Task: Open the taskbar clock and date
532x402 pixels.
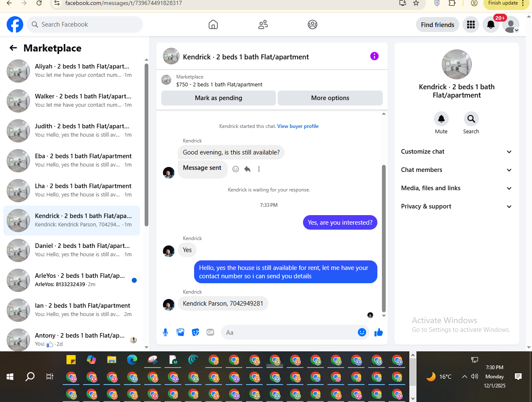Action: (x=495, y=377)
